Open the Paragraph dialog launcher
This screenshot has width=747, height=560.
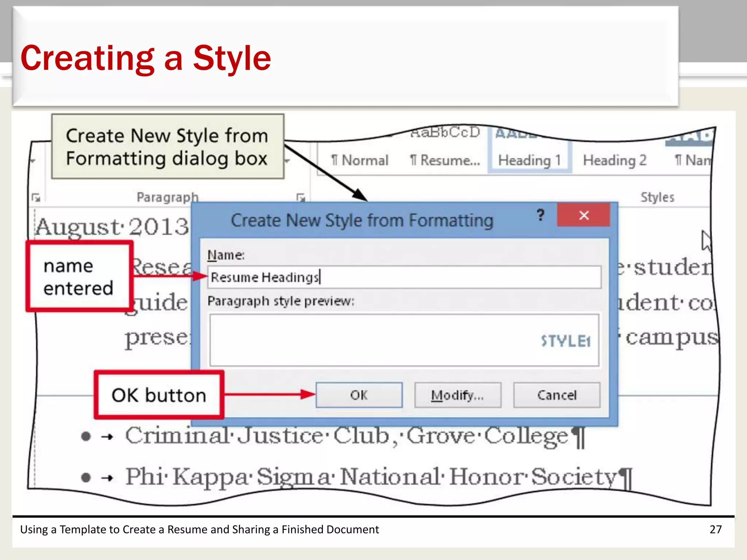click(301, 198)
